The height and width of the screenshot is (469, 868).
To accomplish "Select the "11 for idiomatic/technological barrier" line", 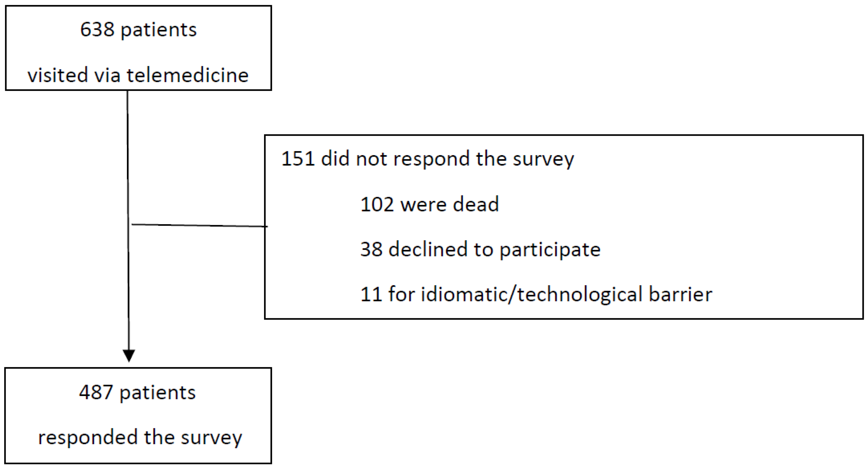I will point(536,294).
